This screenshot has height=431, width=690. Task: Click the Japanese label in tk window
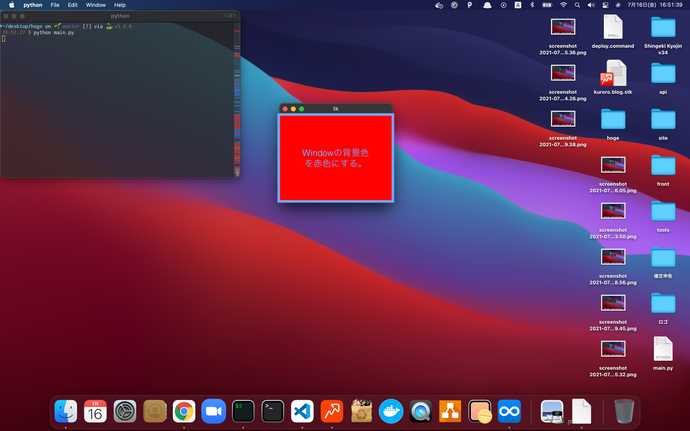click(x=335, y=158)
